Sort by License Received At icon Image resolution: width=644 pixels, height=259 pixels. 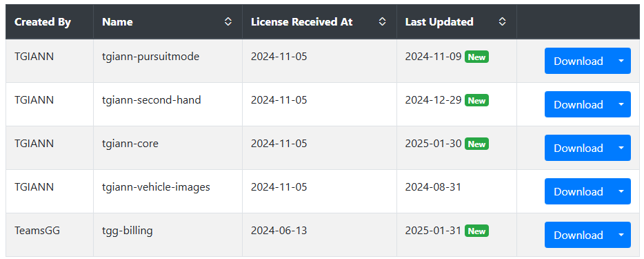pos(383,22)
